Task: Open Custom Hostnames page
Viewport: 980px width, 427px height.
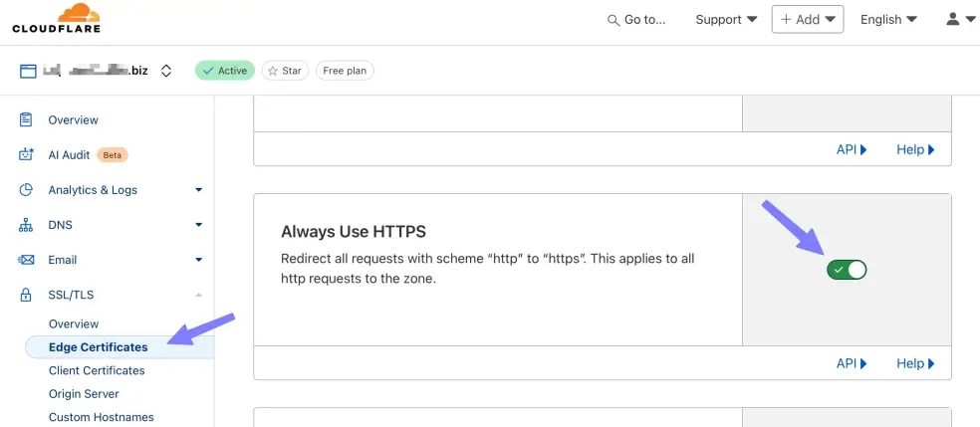Action: 102,417
